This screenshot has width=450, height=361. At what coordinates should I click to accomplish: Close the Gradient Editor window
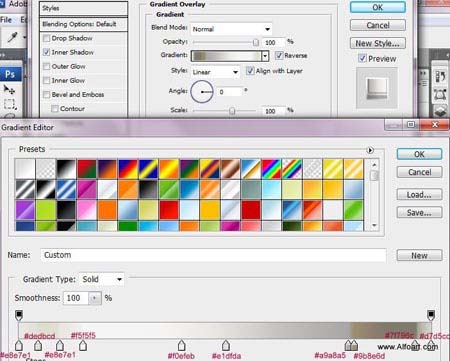click(434, 125)
